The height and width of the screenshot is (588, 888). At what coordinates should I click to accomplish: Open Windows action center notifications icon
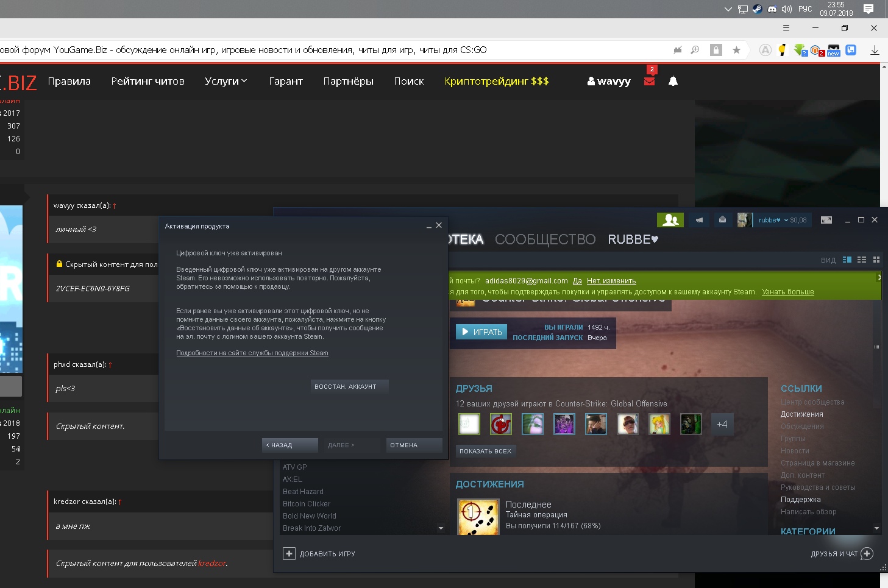point(868,9)
